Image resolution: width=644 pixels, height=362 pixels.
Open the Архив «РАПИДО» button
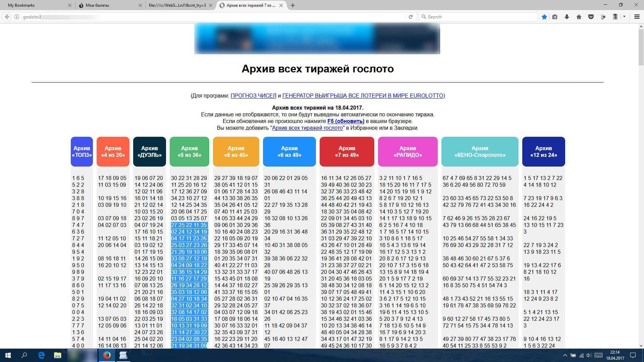point(408,152)
